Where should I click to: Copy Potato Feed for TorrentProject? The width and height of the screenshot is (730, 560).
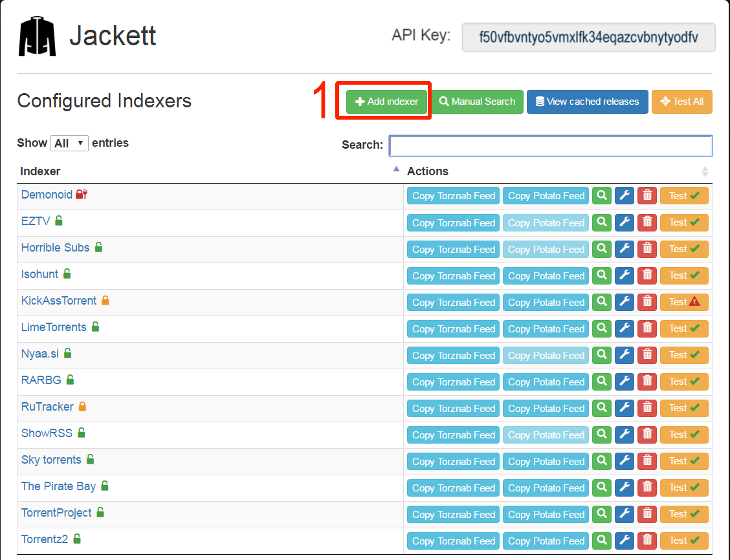546,514
